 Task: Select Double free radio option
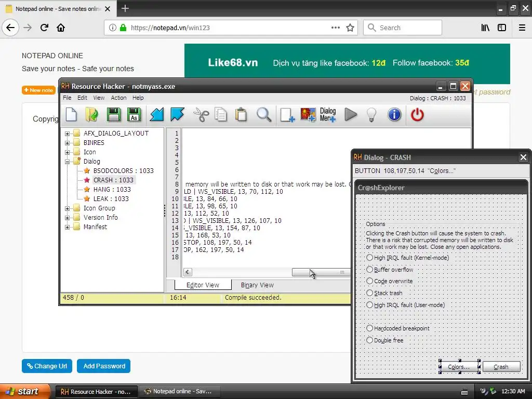click(x=369, y=340)
